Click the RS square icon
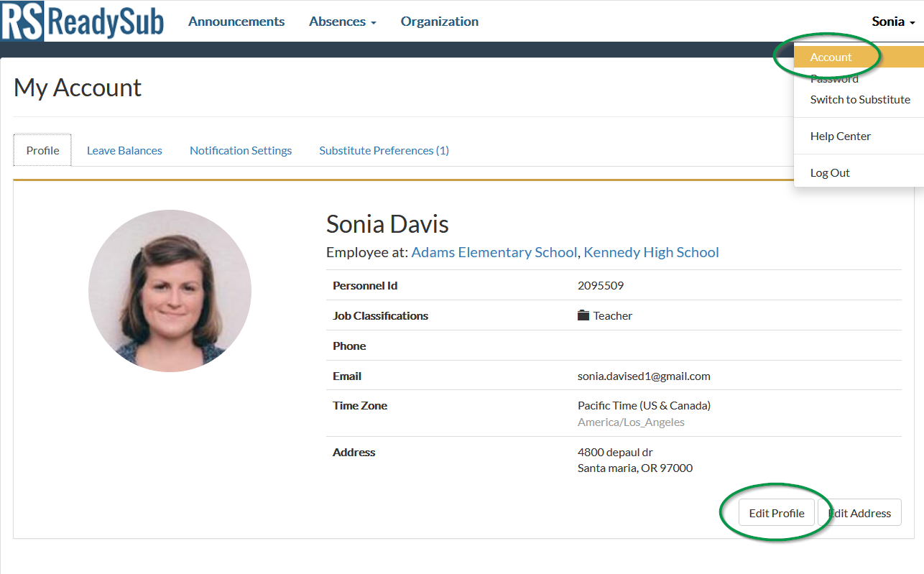 22,21
